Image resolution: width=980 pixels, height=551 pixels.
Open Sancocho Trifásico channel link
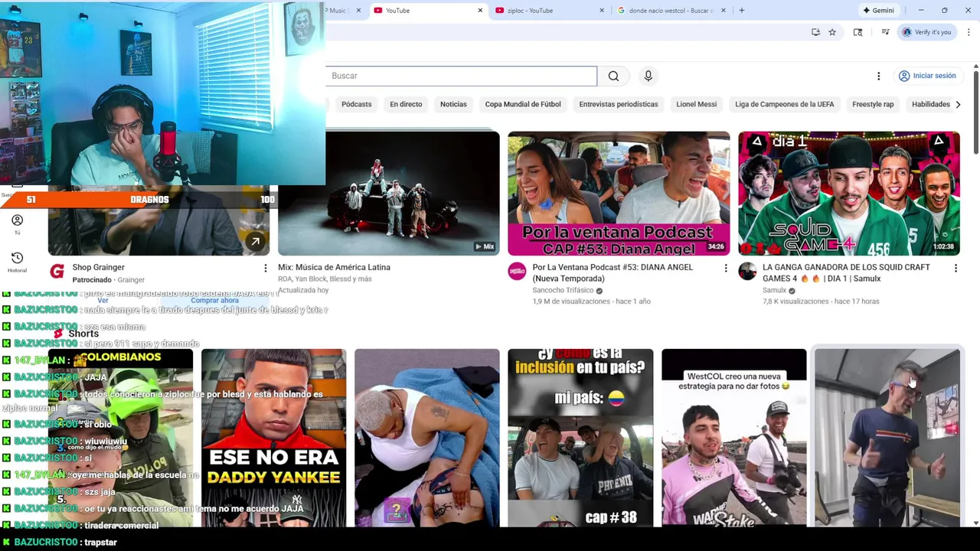[x=563, y=291]
